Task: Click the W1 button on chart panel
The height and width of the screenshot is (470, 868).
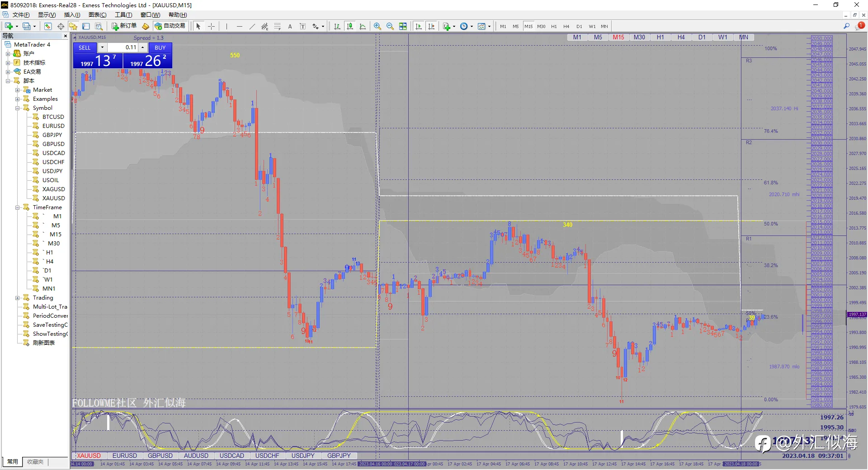Action: (722, 37)
